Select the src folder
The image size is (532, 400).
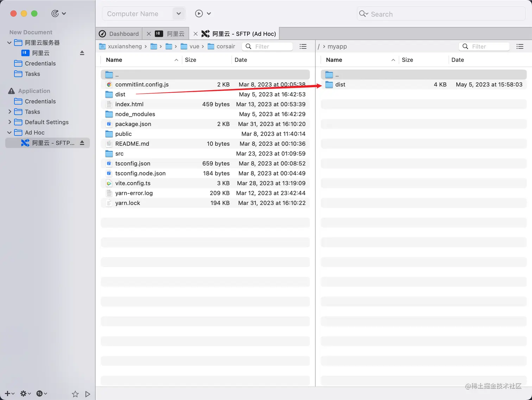[205, 153]
